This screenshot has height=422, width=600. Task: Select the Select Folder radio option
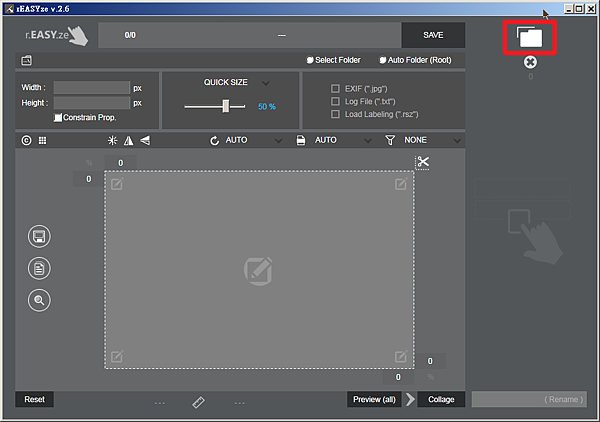click(x=334, y=60)
